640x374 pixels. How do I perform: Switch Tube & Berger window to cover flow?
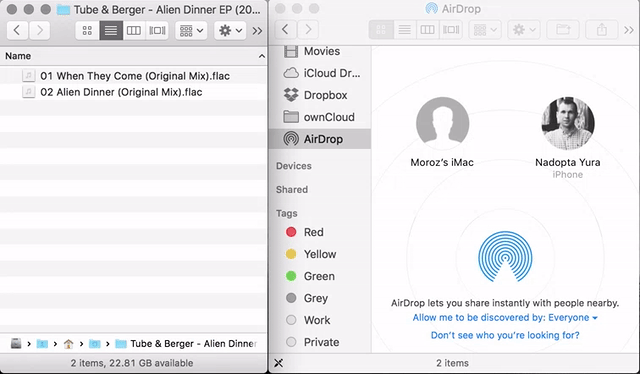click(x=157, y=30)
